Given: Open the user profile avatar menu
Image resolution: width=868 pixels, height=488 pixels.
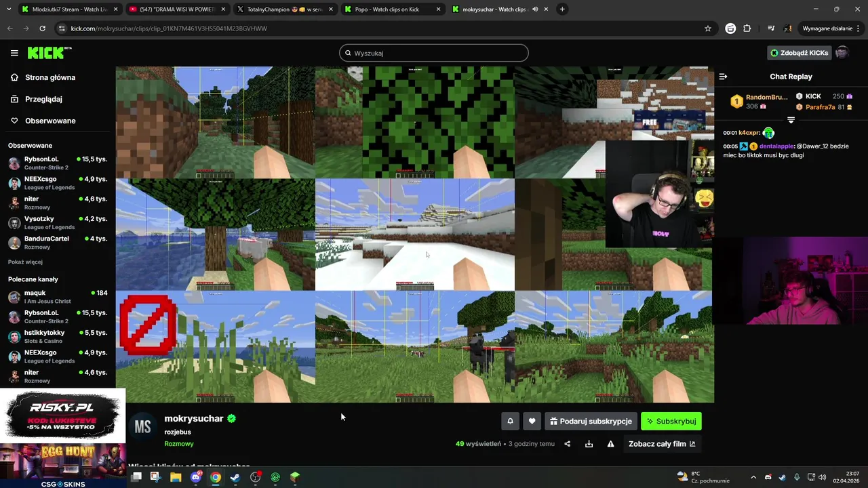Looking at the screenshot, I should pos(842,53).
